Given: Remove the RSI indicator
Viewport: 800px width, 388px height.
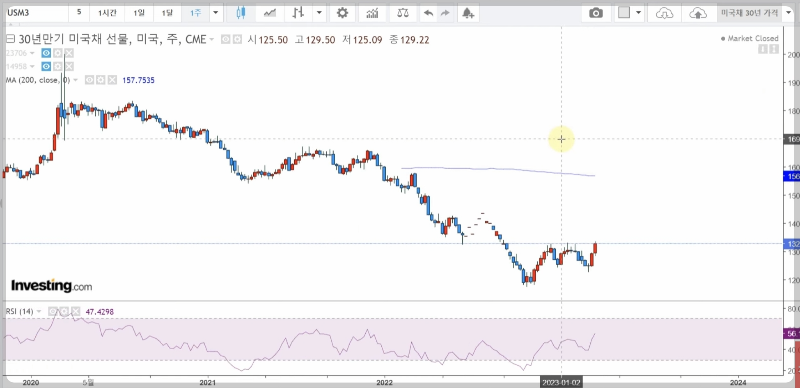Looking at the screenshot, I should (x=76, y=311).
